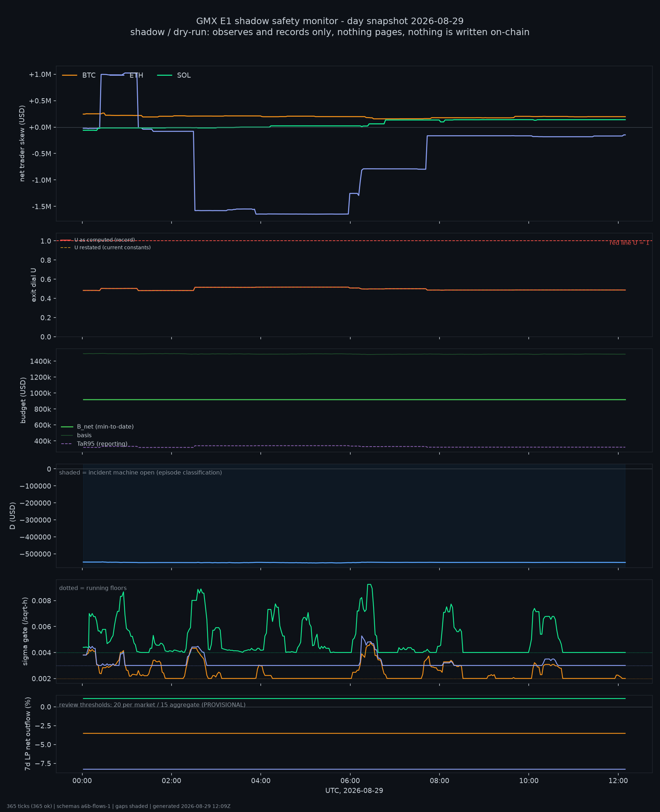Click the '400k' budget tick label

point(42,442)
